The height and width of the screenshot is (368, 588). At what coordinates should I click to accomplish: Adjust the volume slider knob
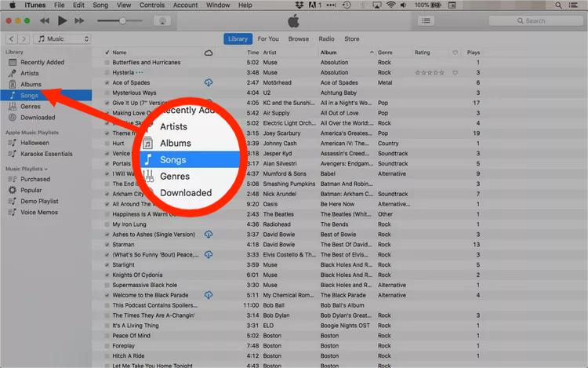click(x=122, y=20)
